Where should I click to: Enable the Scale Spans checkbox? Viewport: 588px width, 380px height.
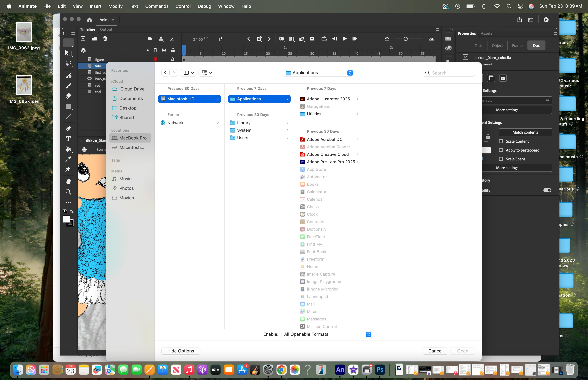click(501, 159)
